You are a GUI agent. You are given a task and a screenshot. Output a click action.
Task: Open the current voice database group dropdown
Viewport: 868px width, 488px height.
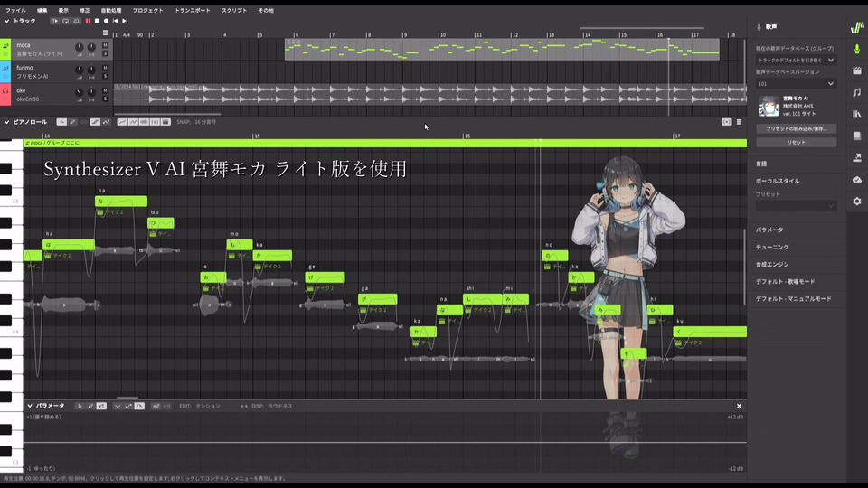796,60
